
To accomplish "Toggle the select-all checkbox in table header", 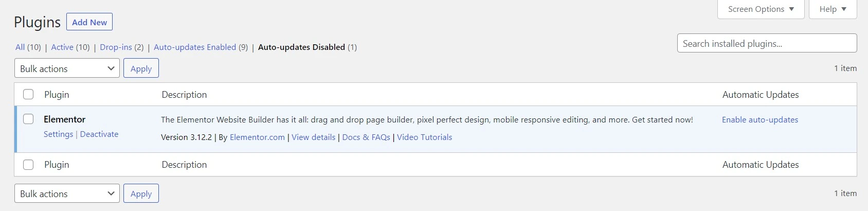I will pyautogui.click(x=28, y=94).
